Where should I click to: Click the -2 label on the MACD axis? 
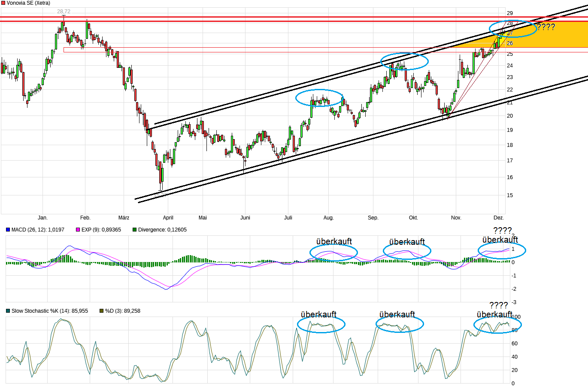pyautogui.click(x=514, y=289)
